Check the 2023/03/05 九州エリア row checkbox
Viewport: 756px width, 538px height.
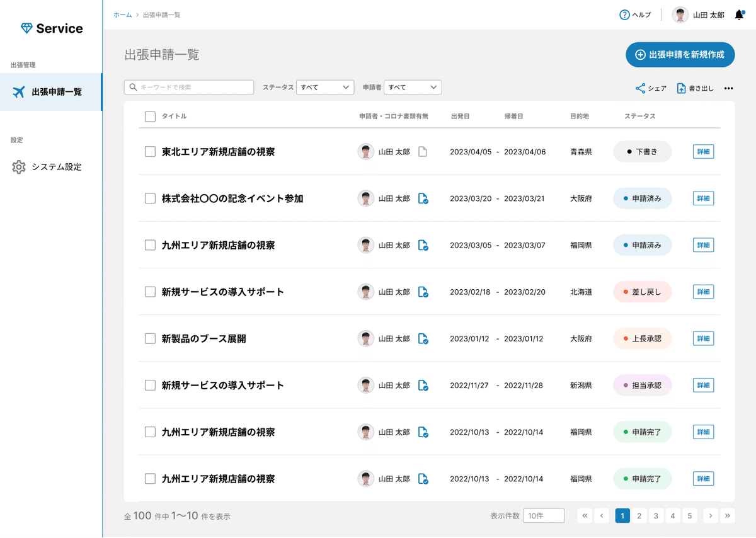pos(150,245)
